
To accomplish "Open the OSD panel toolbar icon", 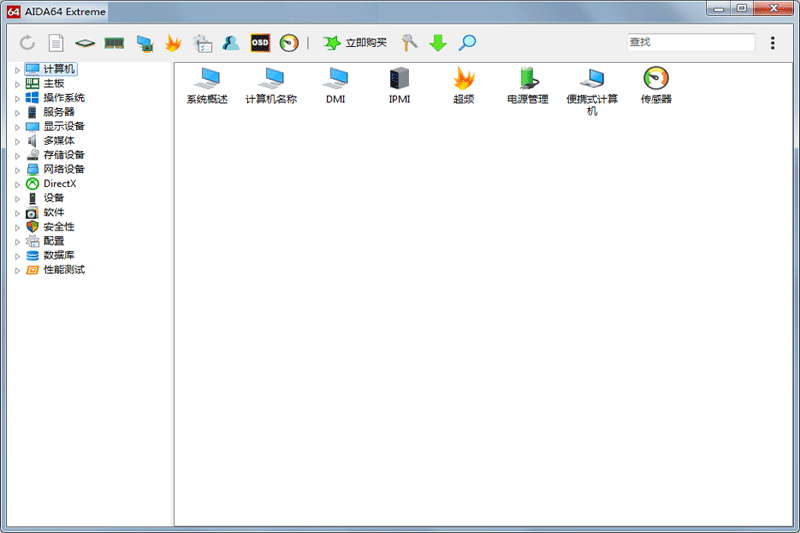I will 260,43.
